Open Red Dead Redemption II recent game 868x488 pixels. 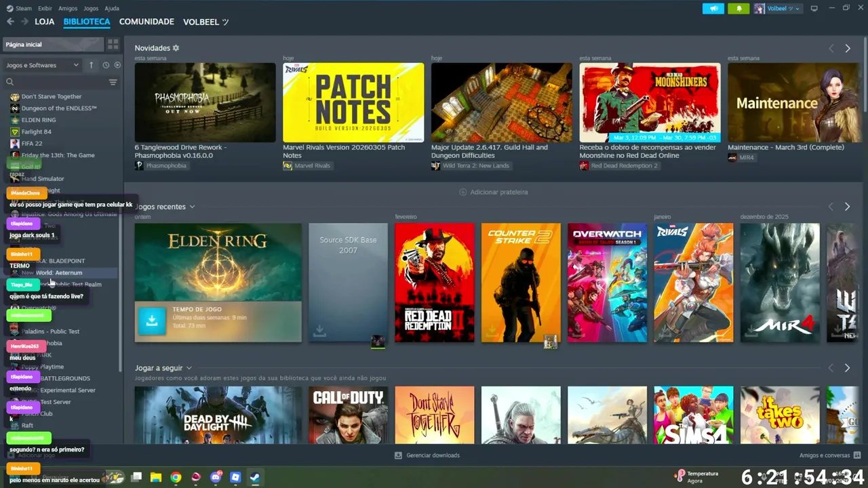click(x=435, y=283)
